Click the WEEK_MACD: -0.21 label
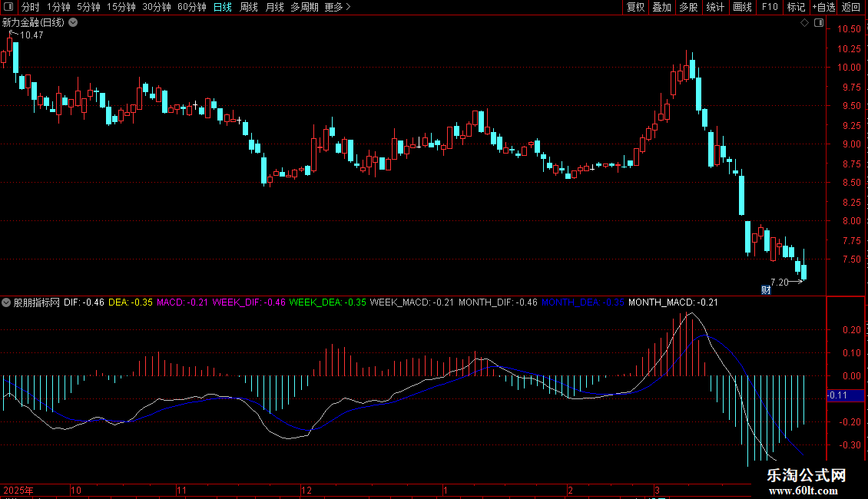868x499 pixels. [412, 302]
